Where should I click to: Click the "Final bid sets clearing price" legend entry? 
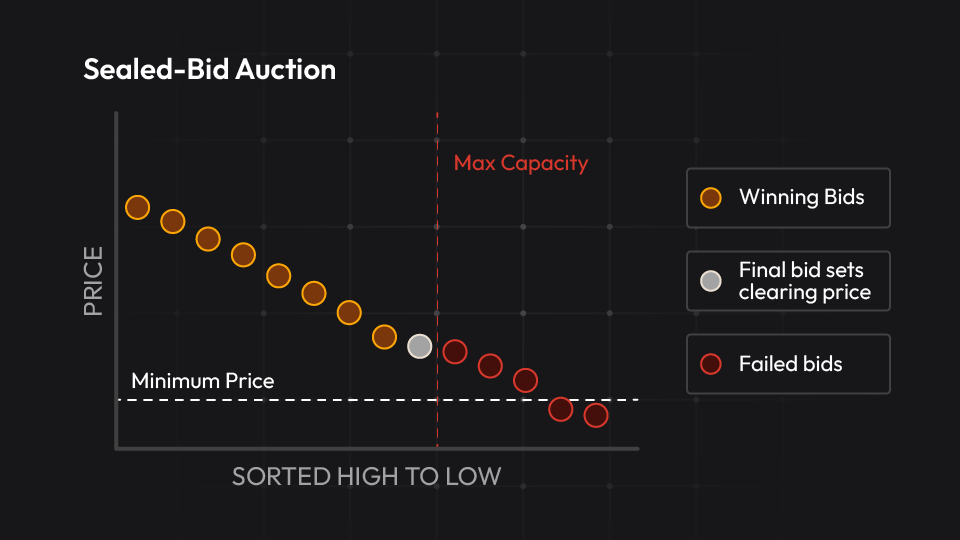pos(788,281)
